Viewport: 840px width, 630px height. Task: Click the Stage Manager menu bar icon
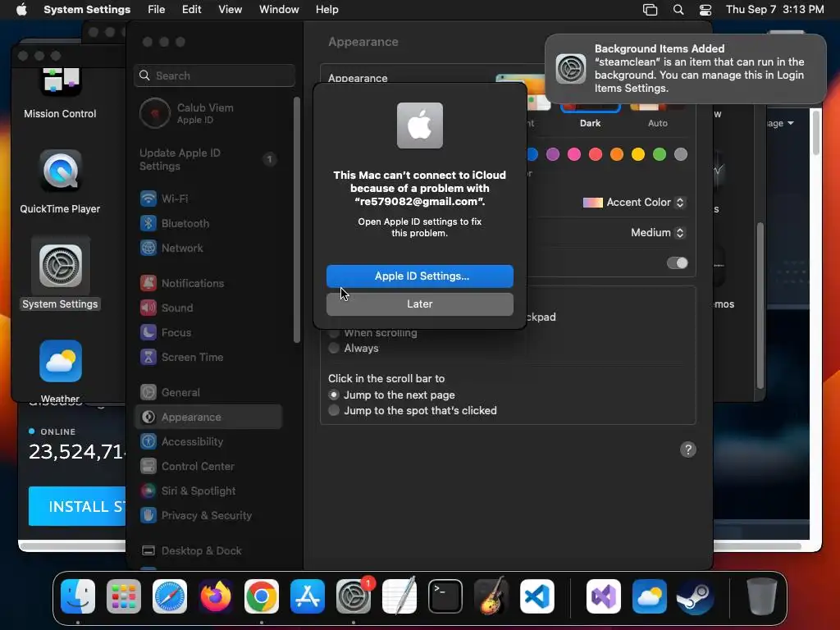click(x=650, y=10)
